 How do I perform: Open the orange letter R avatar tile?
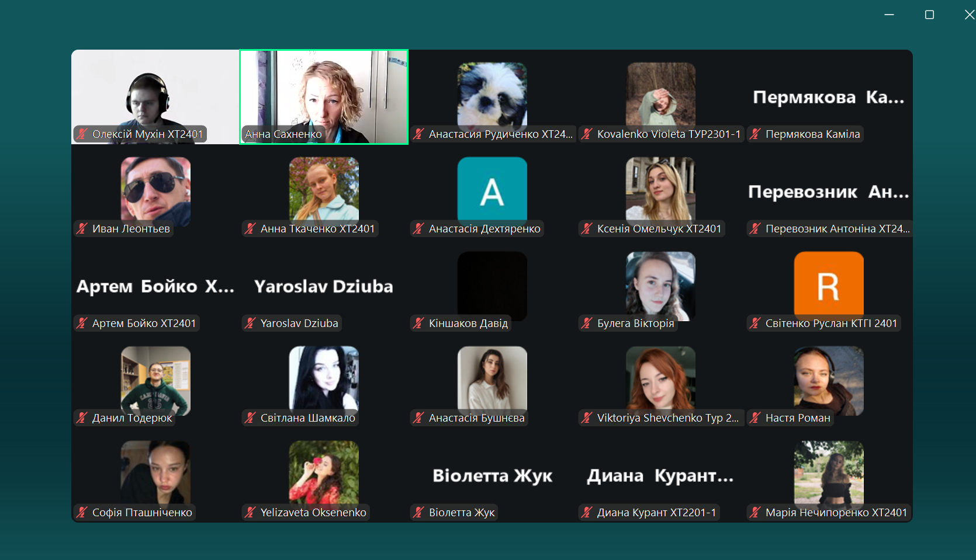tap(829, 284)
